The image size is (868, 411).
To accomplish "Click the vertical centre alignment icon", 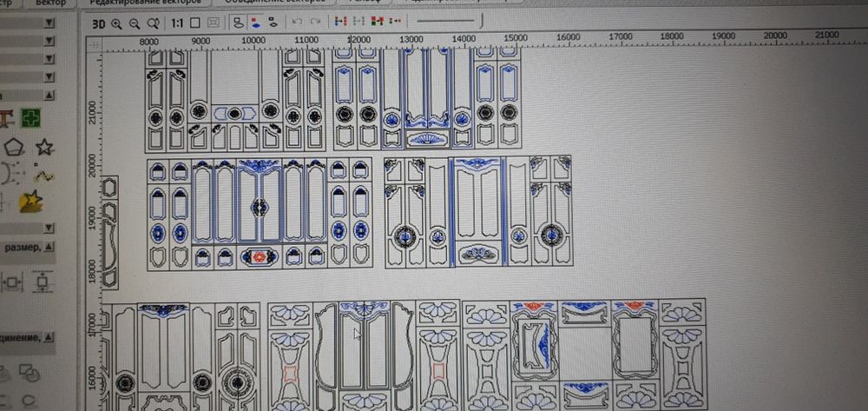I will [x=42, y=282].
